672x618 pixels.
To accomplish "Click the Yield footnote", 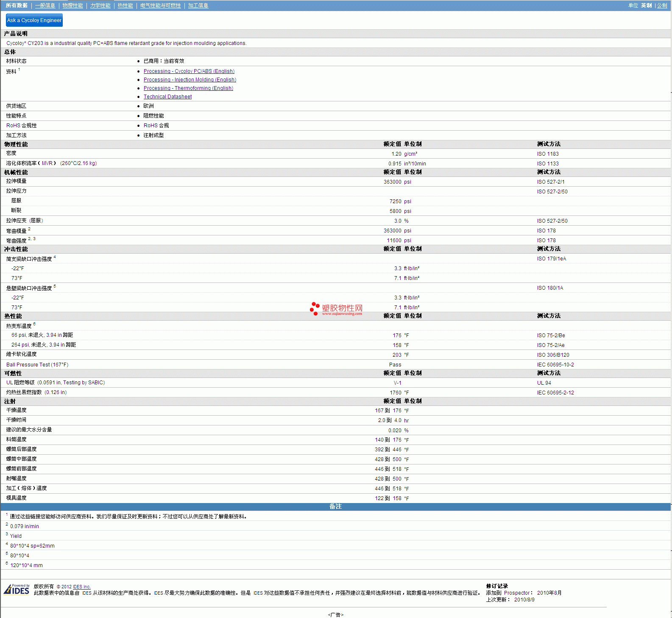I will pyautogui.click(x=16, y=536).
